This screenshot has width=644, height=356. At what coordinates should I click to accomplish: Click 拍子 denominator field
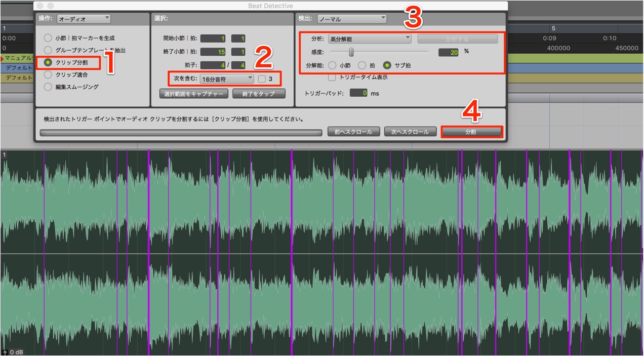238,65
